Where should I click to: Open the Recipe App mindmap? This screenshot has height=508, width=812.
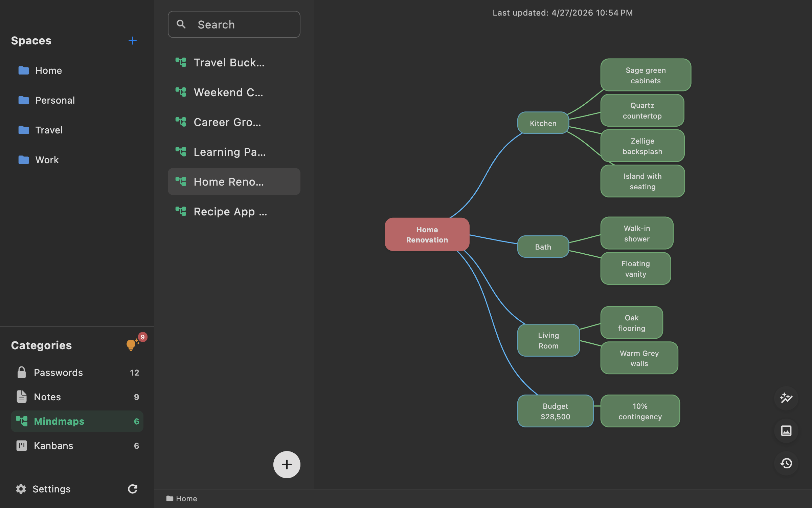[234, 211]
